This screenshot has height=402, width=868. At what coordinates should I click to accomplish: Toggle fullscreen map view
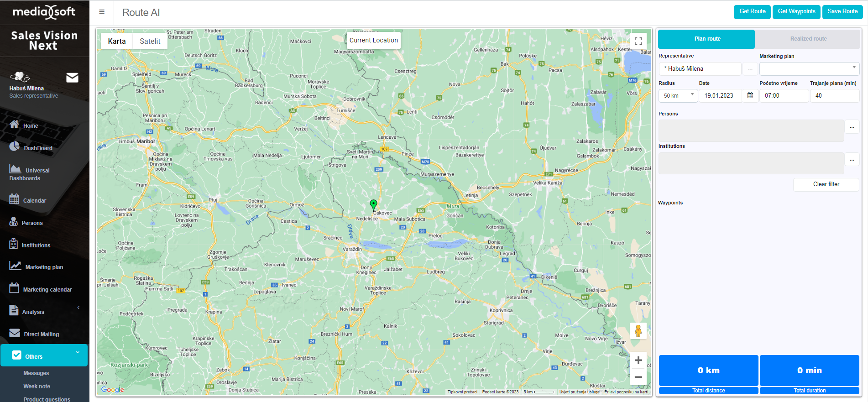(x=638, y=41)
